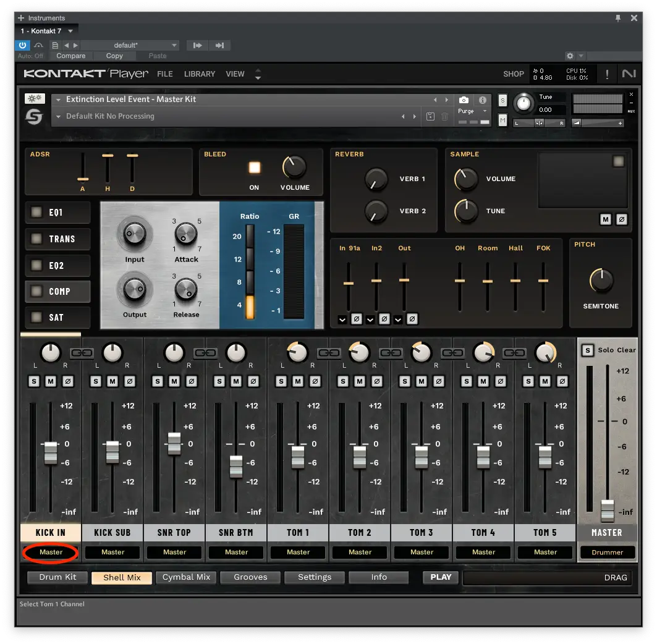Select the SNR BTM channel label

[x=236, y=533]
